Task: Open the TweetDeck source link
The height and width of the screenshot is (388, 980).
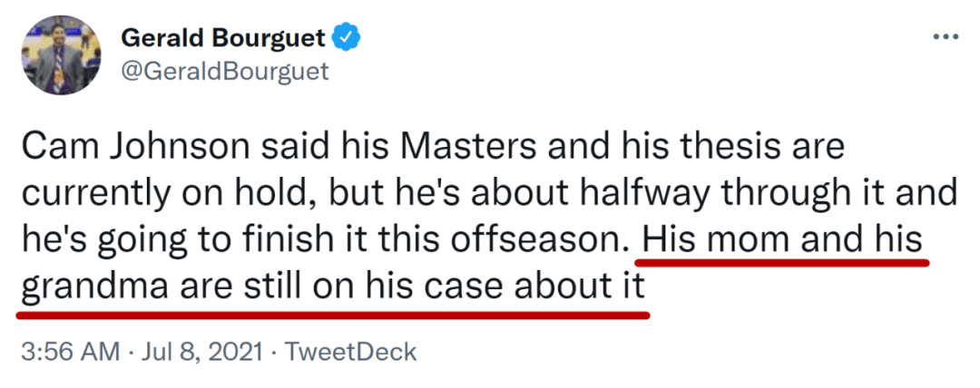Action: click(x=350, y=353)
